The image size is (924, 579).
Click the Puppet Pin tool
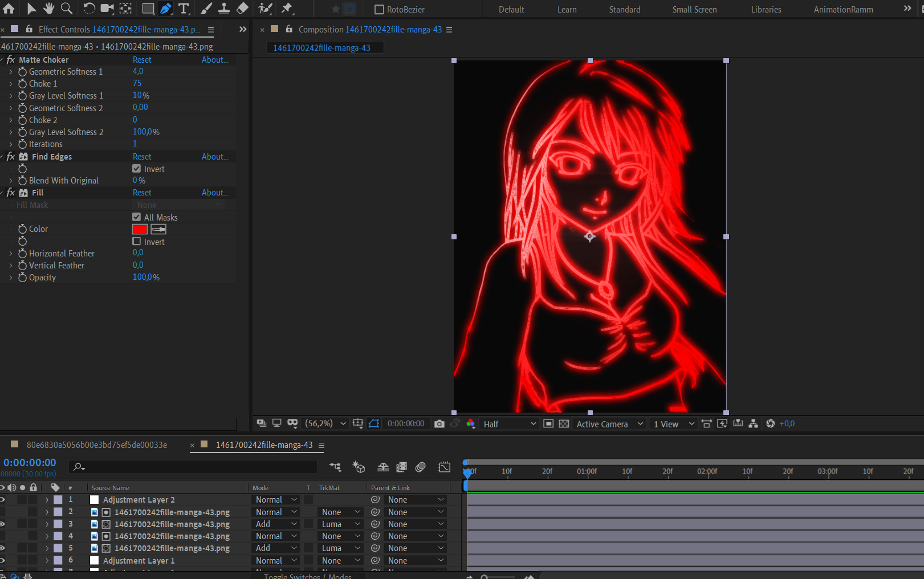(x=287, y=9)
